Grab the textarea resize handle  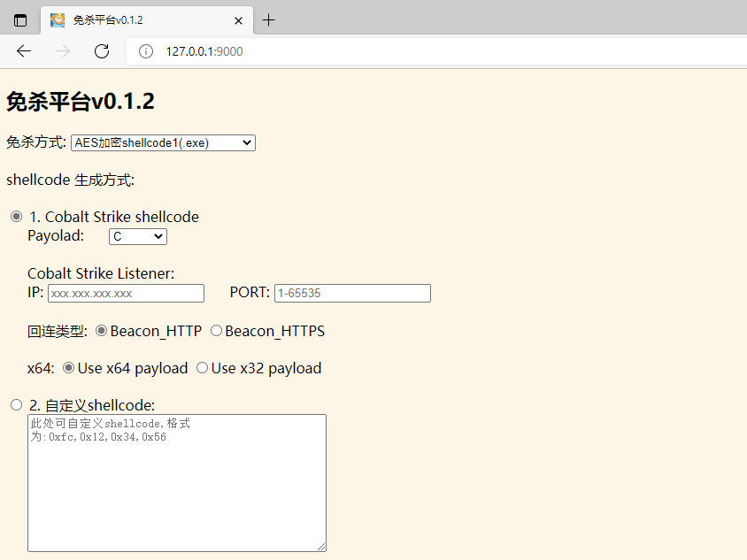[x=321, y=547]
